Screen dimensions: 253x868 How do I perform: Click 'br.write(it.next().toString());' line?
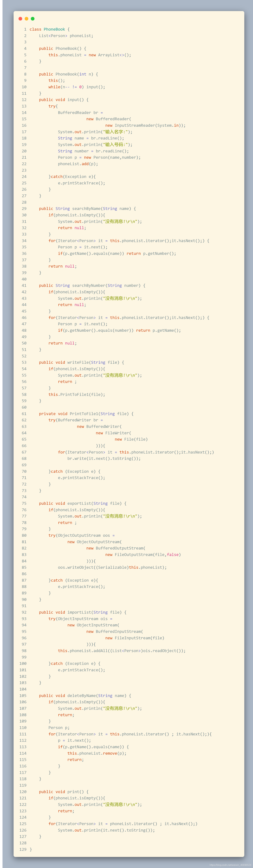click(x=104, y=459)
